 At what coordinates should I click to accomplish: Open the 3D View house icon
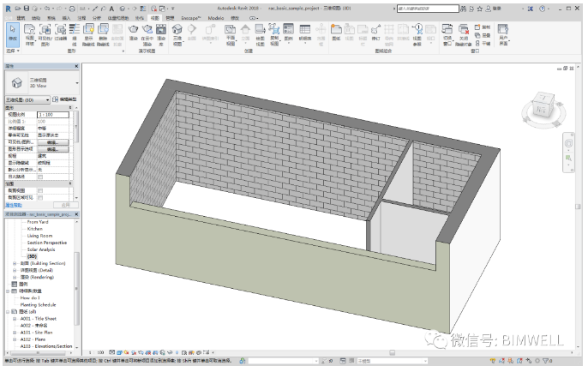(177, 30)
